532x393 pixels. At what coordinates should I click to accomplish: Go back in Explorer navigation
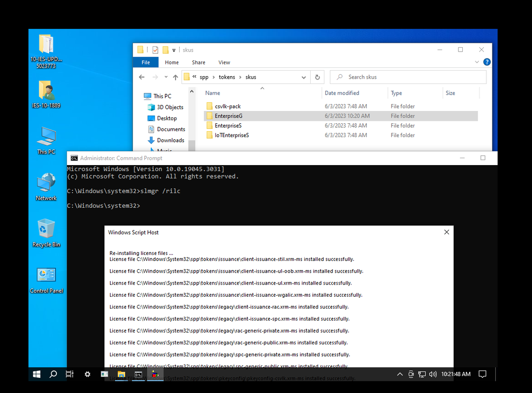pyautogui.click(x=142, y=77)
